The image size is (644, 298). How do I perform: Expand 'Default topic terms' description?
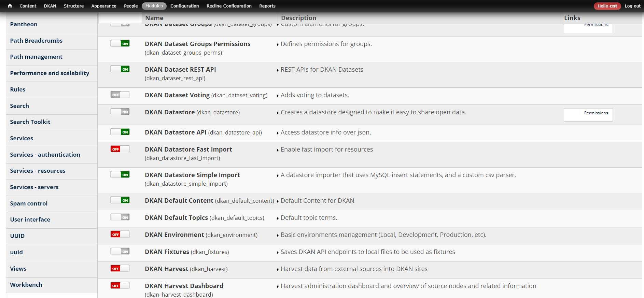(307, 218)
